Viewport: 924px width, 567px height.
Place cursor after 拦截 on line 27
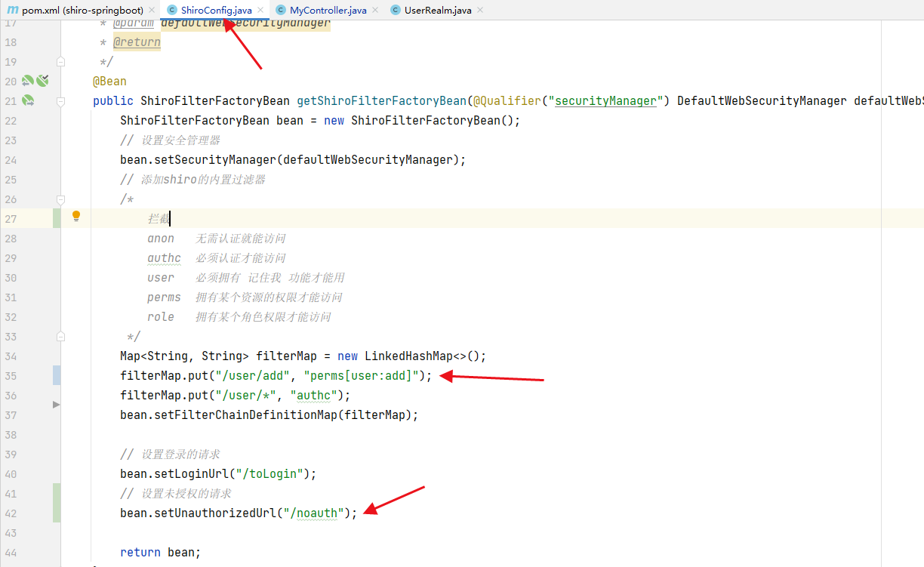pyautogui.click(x=171, y=219)
